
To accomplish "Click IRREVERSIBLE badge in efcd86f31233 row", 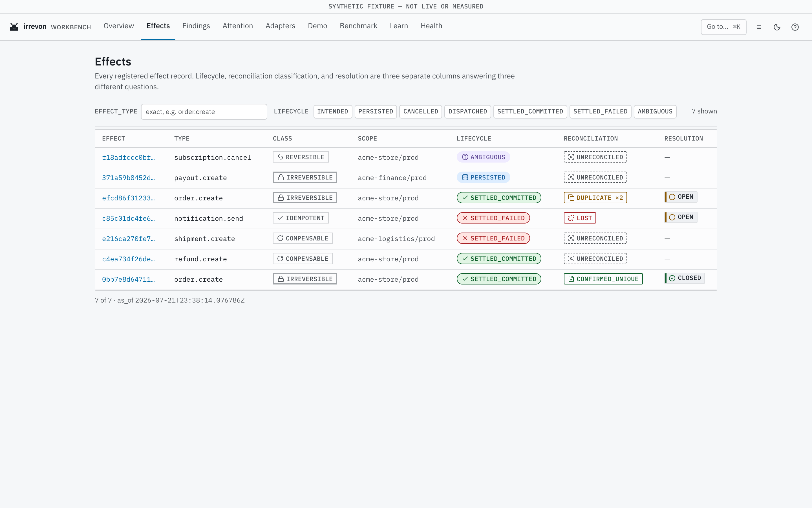I will pos(305,198).
